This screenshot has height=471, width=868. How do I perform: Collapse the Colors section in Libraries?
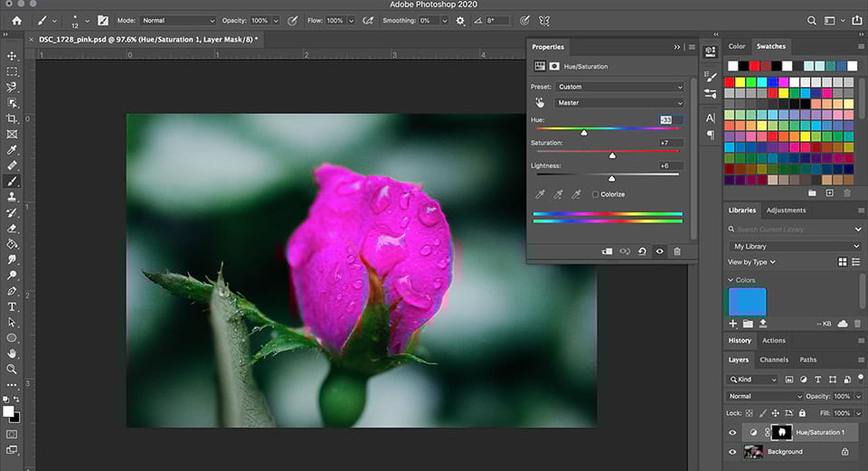click(x=731, y=280)
